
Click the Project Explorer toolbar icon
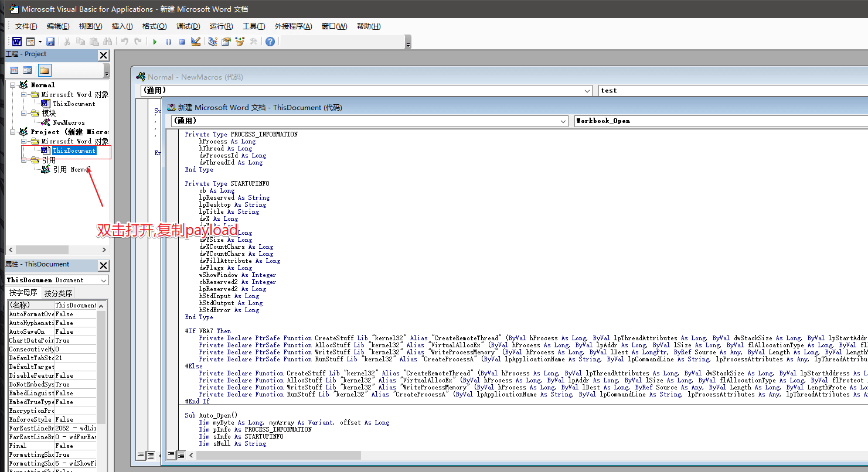(213, 42)
